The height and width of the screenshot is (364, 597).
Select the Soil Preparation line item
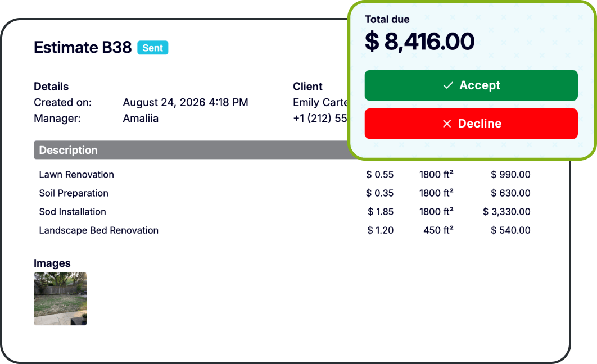coord(284,193)
